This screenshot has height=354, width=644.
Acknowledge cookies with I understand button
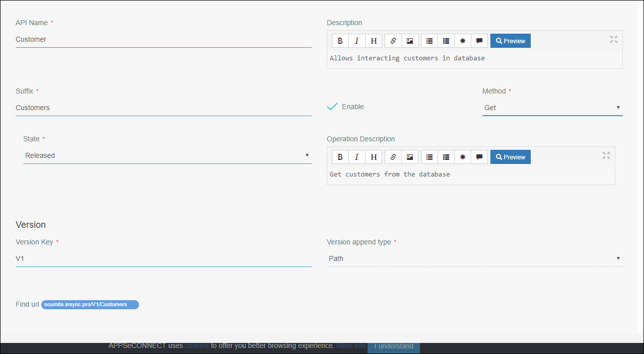point(393,346)
